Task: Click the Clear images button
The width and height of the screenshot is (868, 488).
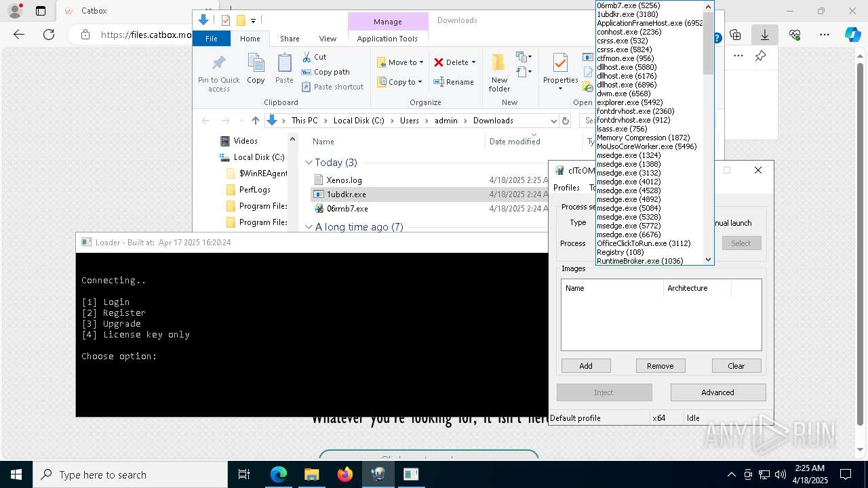Action: coord(736,366)
